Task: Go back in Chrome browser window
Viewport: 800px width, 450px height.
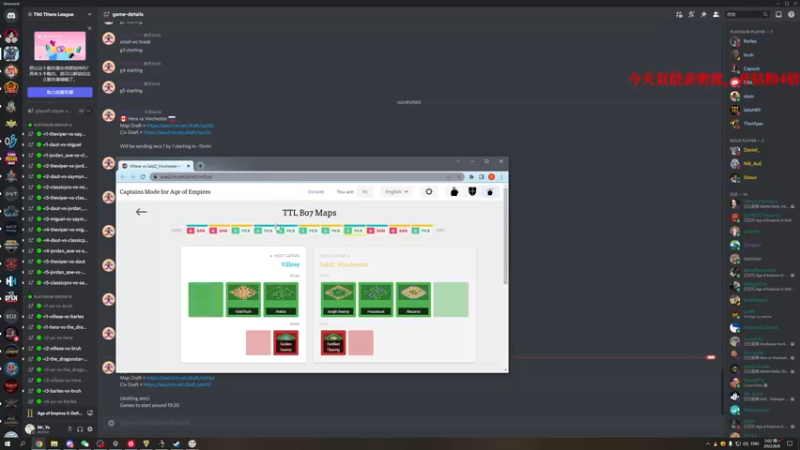Action: [123, 177]
